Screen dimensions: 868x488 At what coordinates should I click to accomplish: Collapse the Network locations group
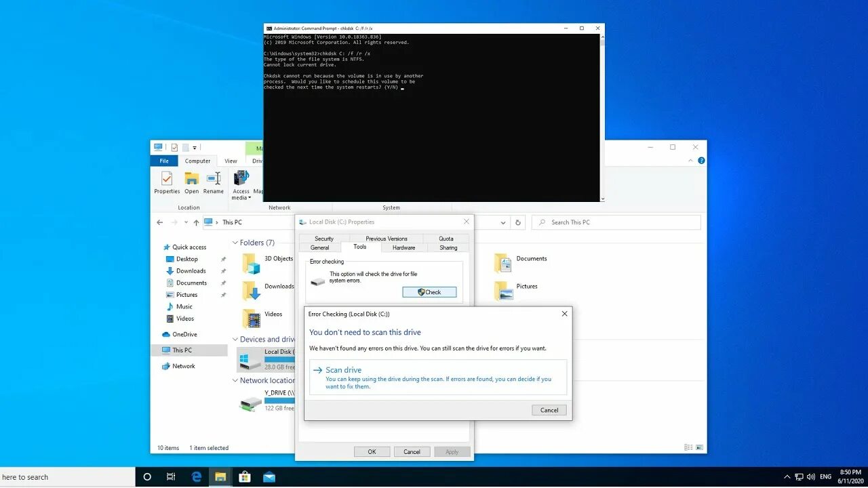click(x=235, y=381)
